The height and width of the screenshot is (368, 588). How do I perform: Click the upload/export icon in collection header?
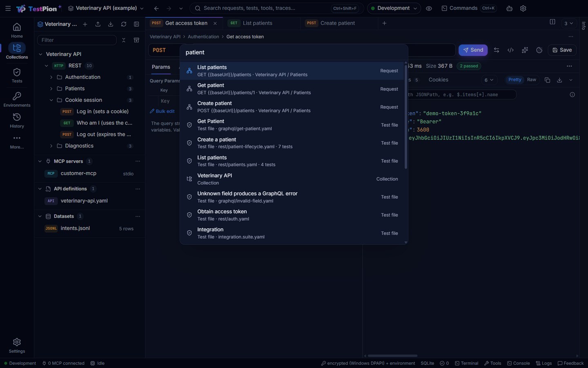pyautogui.click(x=98, y=24)
